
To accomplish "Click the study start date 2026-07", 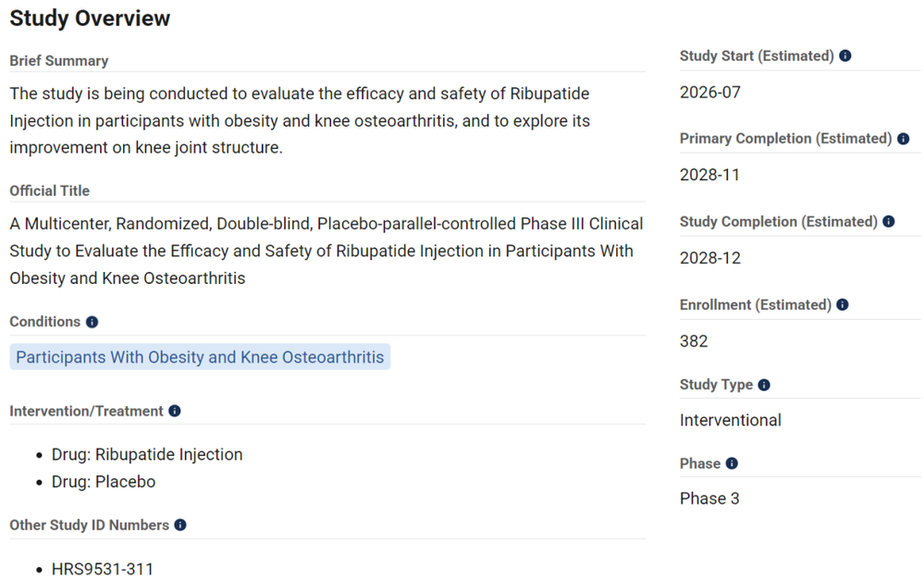I will click(x=710, y=92).
